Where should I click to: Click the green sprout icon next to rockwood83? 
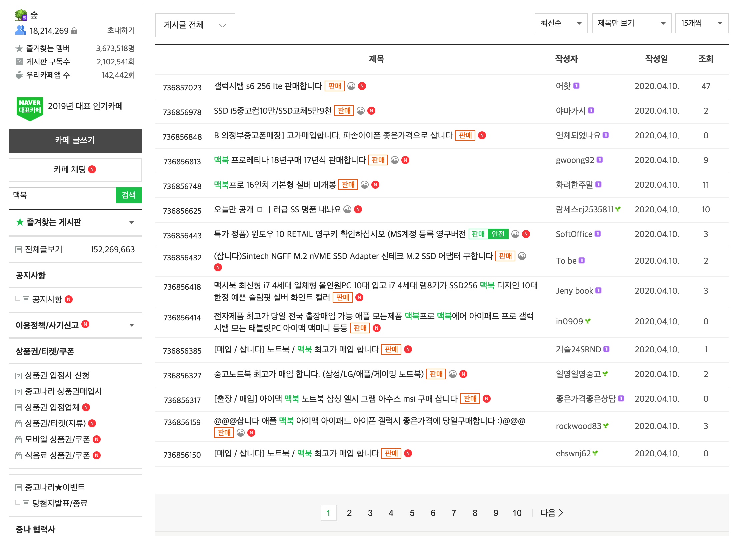tap(606, 426)
